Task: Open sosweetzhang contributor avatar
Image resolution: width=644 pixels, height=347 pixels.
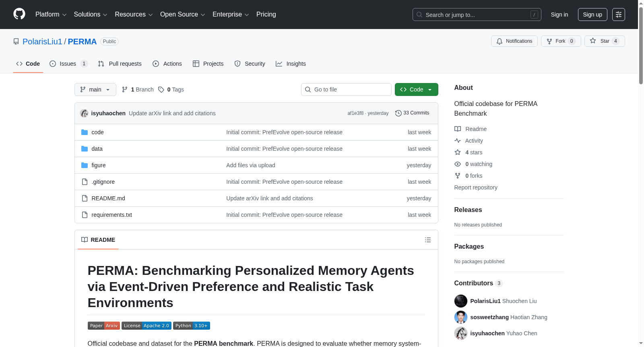Action: [461, 317]
